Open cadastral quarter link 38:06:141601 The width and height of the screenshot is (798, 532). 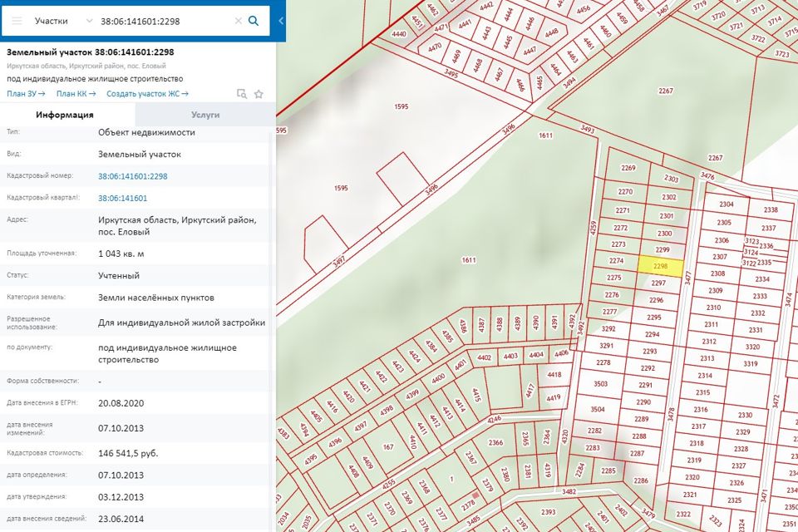[x=123, y=198]
